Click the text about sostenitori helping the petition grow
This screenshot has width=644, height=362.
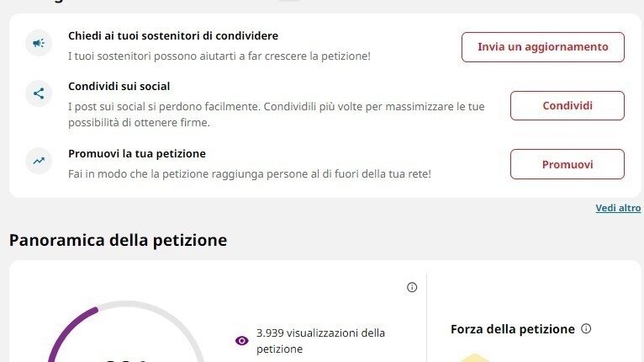[x=219, y=56]
